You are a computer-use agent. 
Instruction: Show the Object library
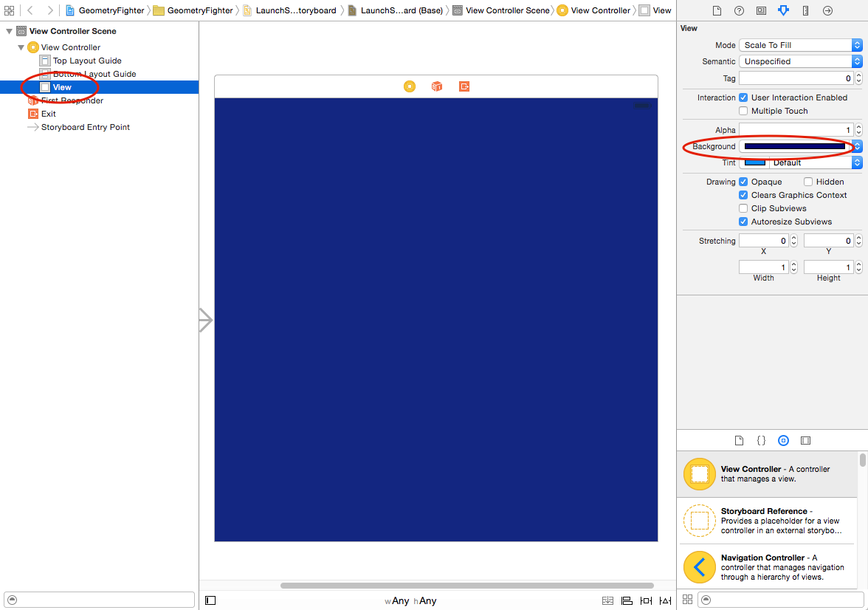(x=783, y=440)
